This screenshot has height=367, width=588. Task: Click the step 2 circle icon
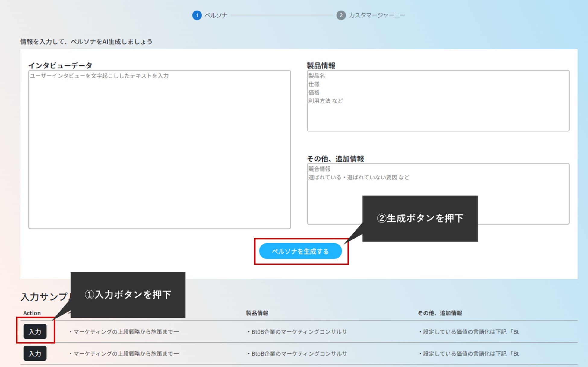click(x=341, y=15)
